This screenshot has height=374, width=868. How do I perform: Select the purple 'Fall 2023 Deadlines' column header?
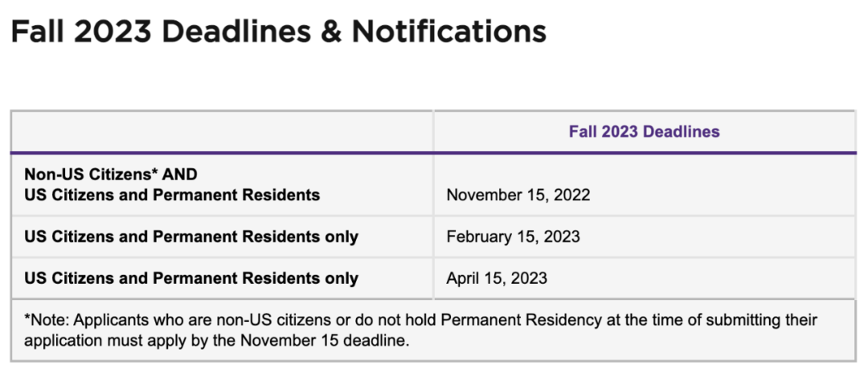click(645, 132)
